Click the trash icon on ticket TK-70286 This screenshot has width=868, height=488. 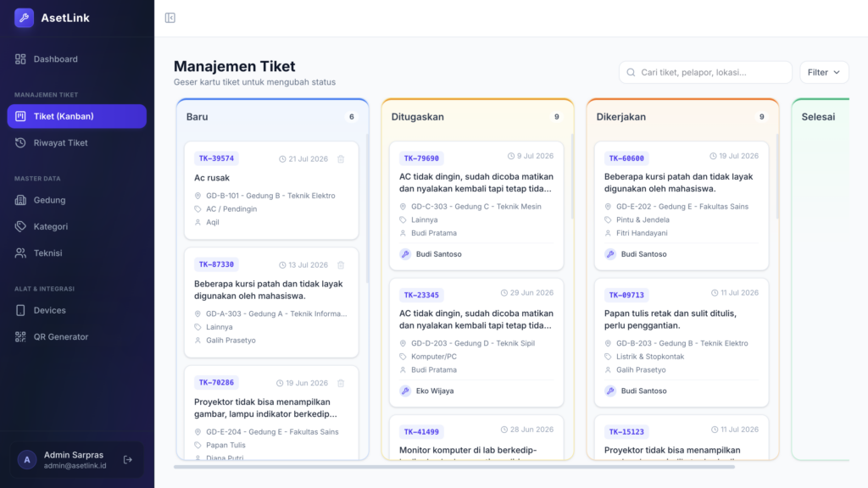pyautogui.click(x=341, y=383)
